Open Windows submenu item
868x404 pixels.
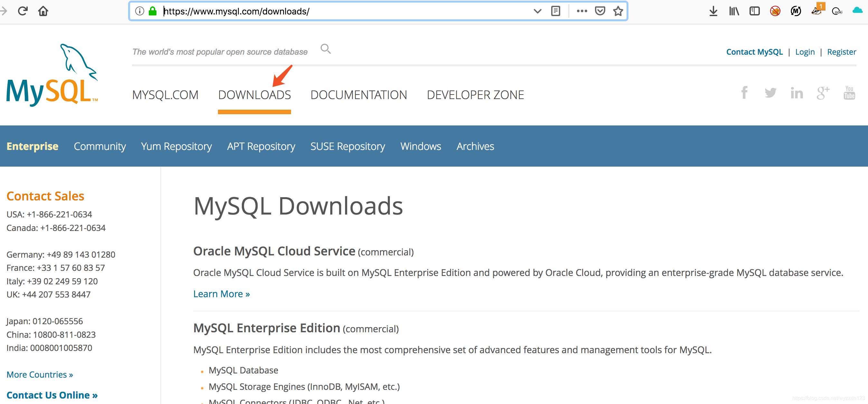tap(420, 146)
